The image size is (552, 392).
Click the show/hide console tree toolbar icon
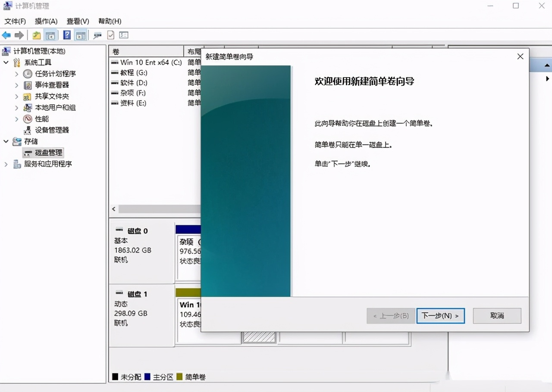51,35
